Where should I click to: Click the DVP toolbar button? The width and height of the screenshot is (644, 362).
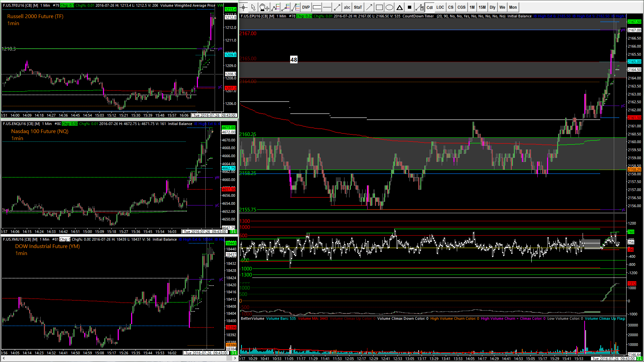coord(306,7)
